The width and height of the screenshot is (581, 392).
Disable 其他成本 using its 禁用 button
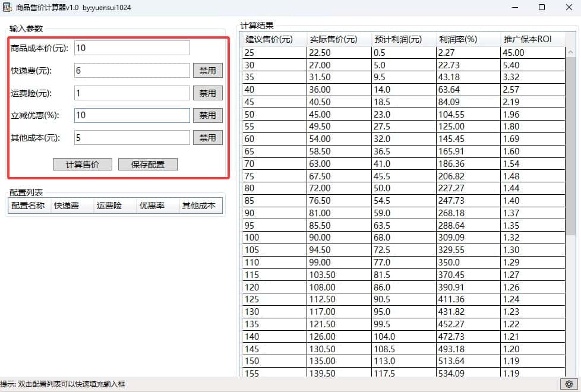[207, 138]
